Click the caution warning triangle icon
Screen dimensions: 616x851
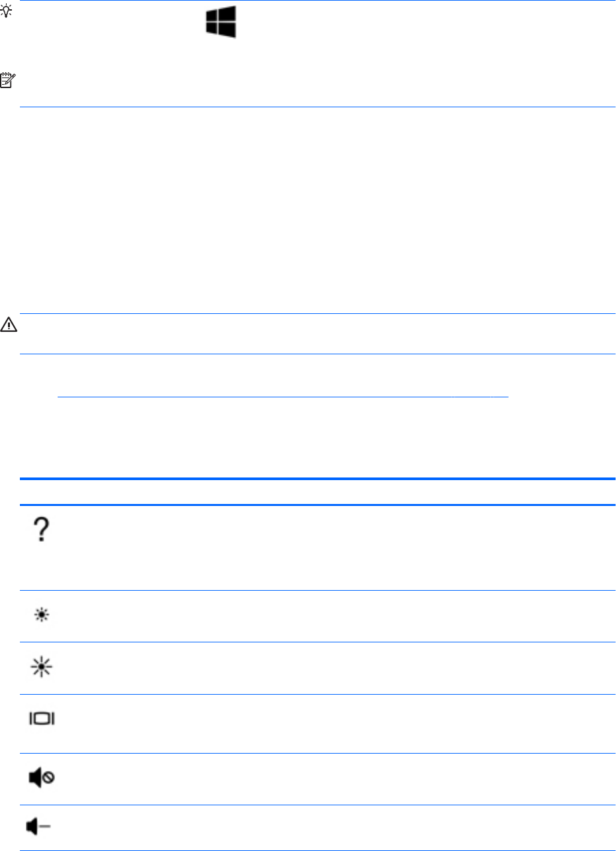[9, 326]
